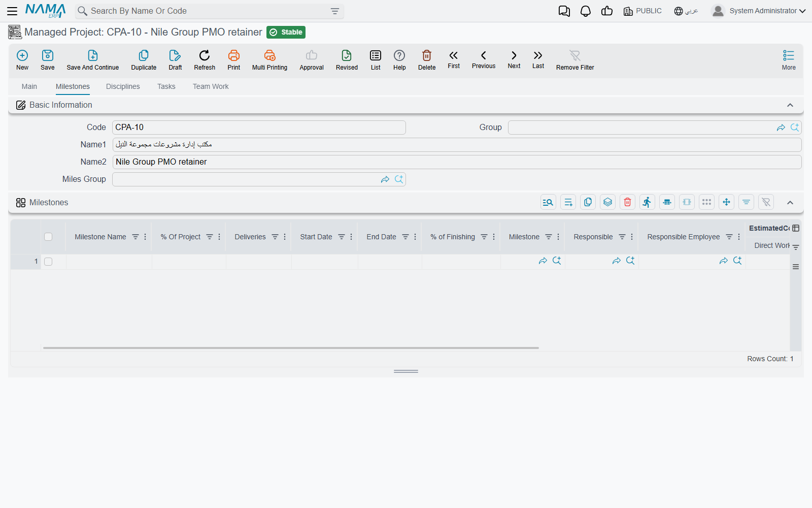
Task: Click the add row icon in Milestones toolbar
Action: click(568, 202)
